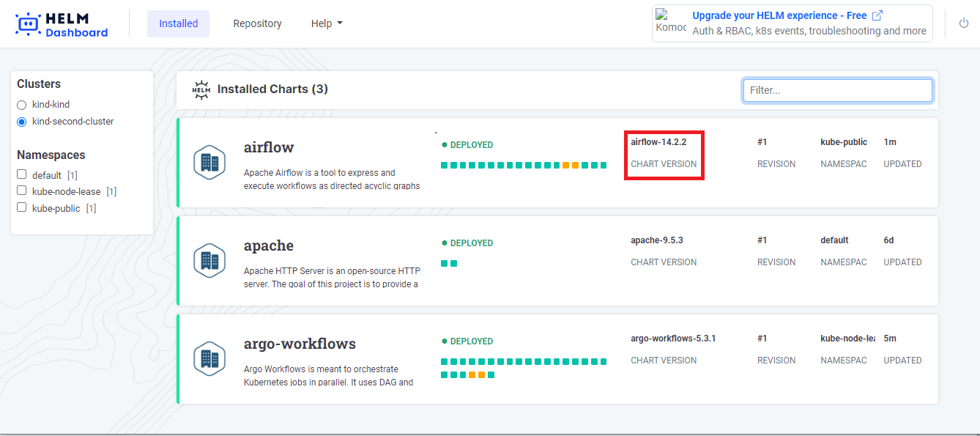The width and height of the screenshot is (980, 436).
Task: Enable the kube-node-lease namespace filter
Action: (22, 191)
